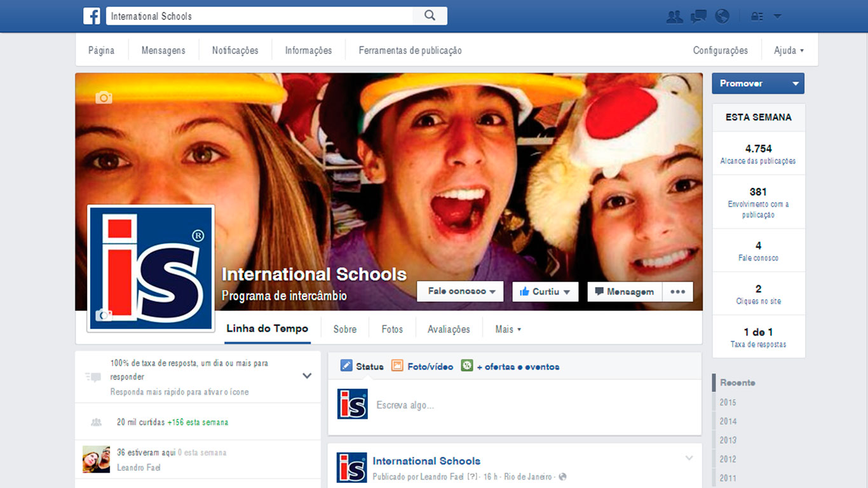Image resolution: width=868 pixels, height=488 pixels.
Task: Click the Rio de Janeiro location link
Action: pos(529,477)
